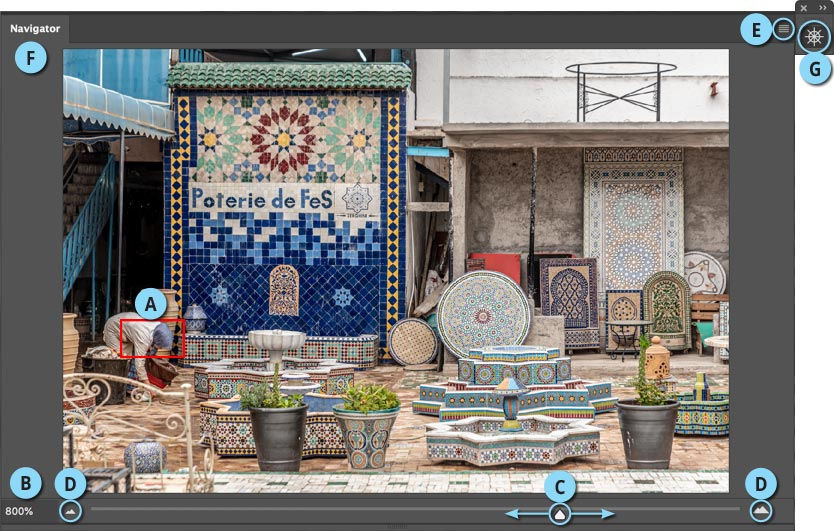Image resolution: width=834 pixels, height=531 pixels.
Task: Select the Navigator panel tab
Action: coord(35,29)
